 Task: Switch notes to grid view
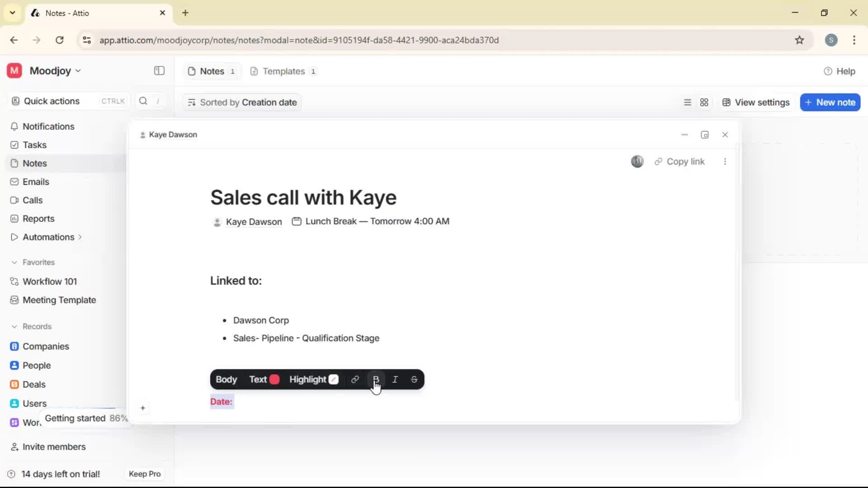[704, 102]
